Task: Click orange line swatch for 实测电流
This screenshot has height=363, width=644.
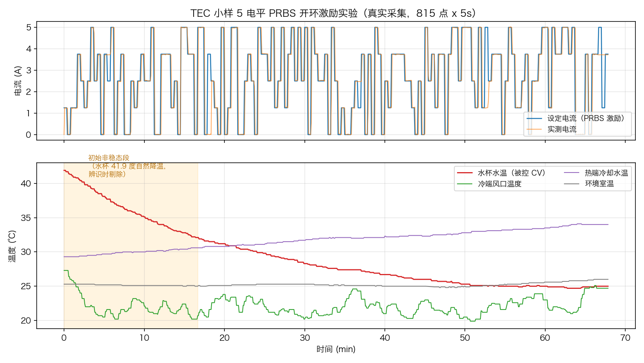Action: coord(534,129)
